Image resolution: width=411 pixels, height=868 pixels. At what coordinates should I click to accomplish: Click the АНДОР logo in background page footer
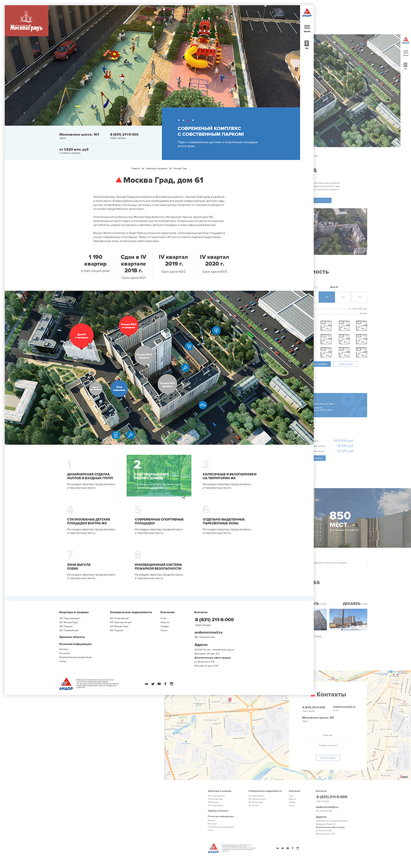pos(213,849)
